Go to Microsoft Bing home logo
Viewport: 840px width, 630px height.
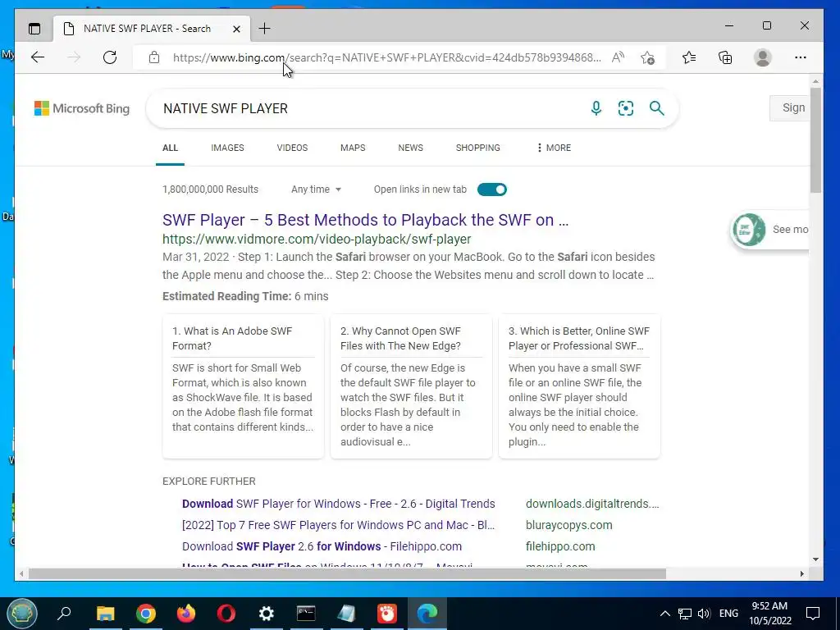pyautogui.click(x=82, y=108)
